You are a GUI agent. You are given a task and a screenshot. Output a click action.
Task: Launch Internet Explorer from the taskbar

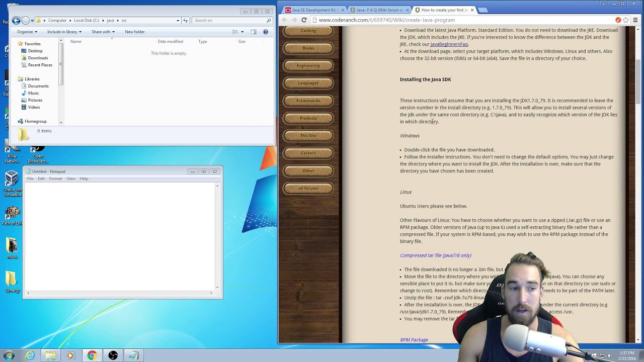click(x=30, y=355)
